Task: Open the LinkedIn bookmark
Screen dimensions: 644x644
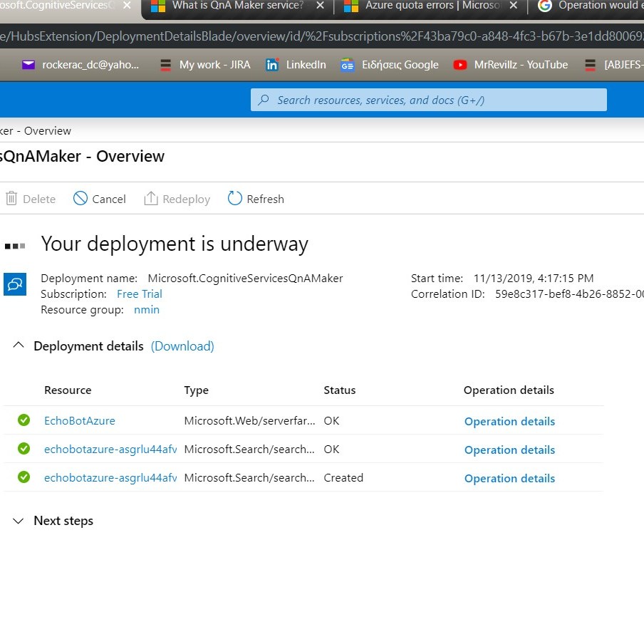Action: [x=295, y=65]
